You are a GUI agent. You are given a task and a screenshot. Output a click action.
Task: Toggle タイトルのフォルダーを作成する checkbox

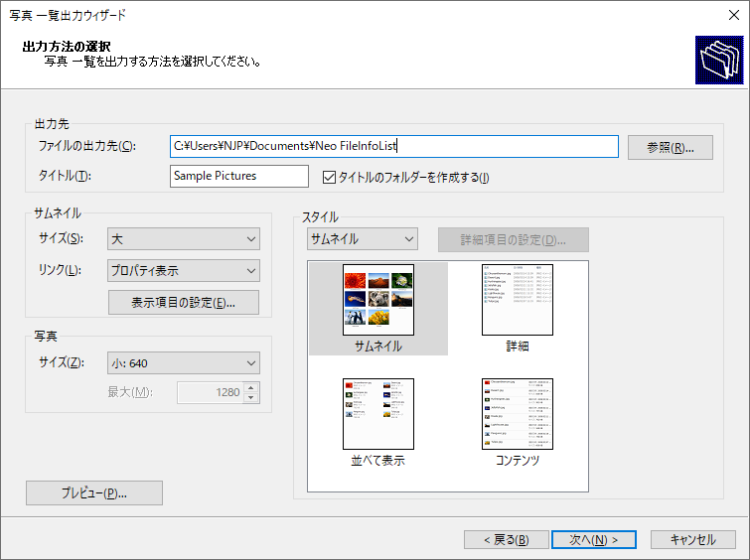pos(329,178)
